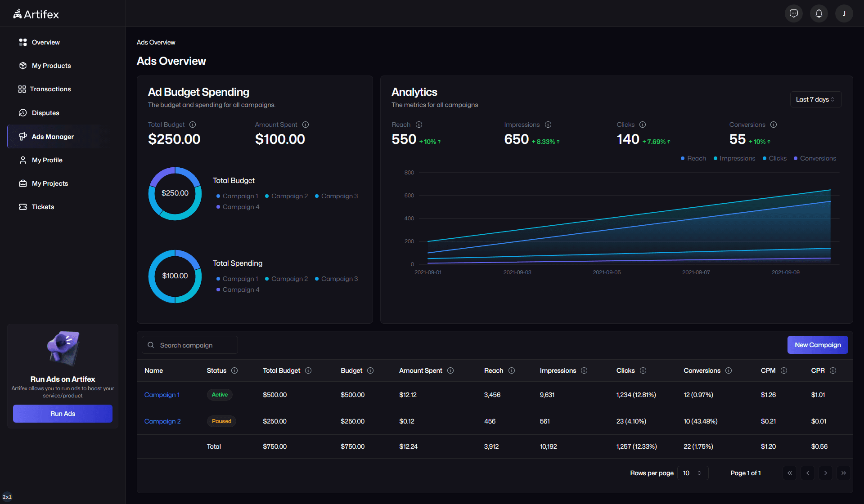Screen dimensions: 864x504
Task: Click the Artifex logo
Action: click(x=36, y=13)
